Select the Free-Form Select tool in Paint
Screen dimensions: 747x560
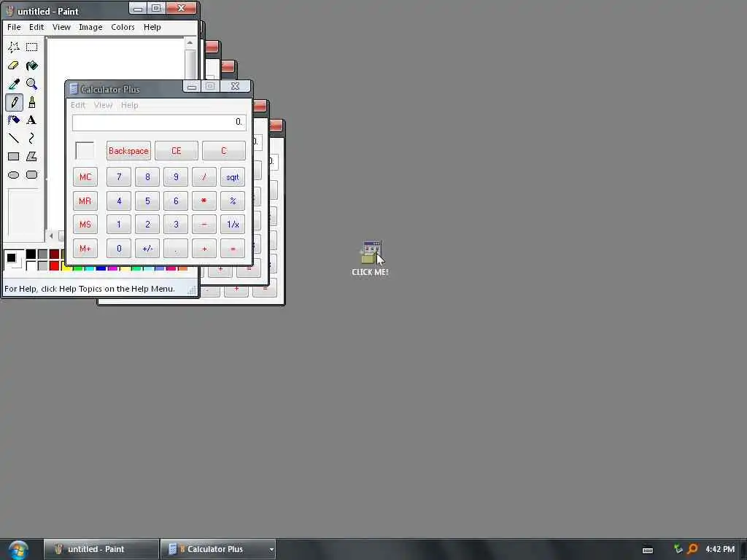click(x=14, y=47)
